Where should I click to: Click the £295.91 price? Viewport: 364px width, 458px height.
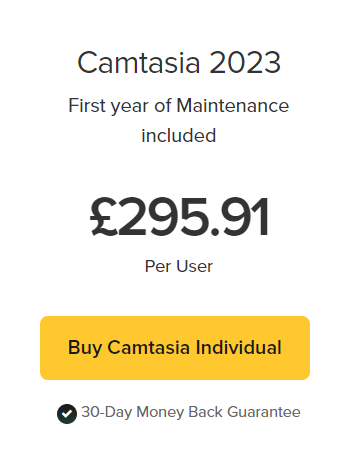[179, 216]
